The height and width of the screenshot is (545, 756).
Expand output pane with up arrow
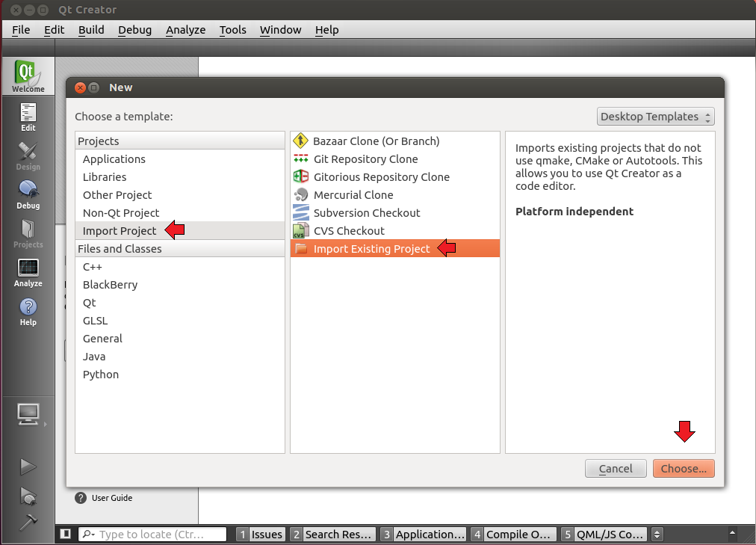pos(732,533)
